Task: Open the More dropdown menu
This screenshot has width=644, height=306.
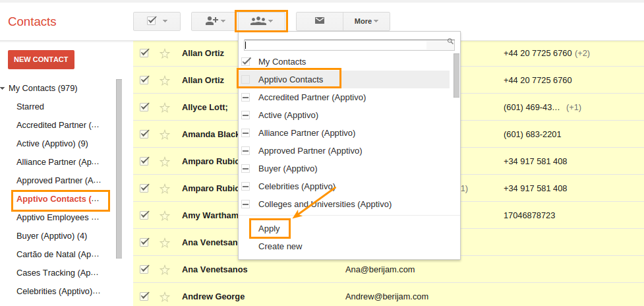Action: [x=366, y=21]
